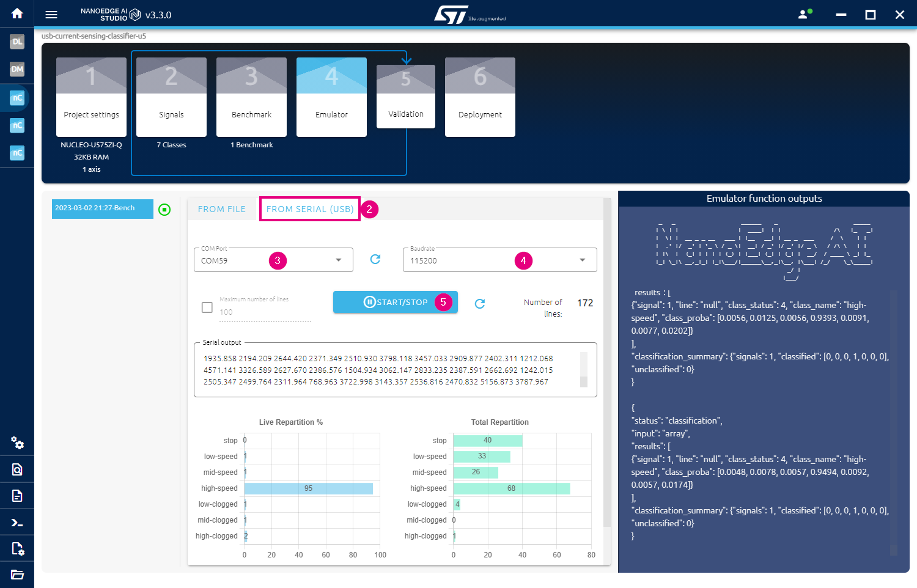Click the 1 Benchmark label
This screenshot has width=917, height=588.
pos(251,145)
